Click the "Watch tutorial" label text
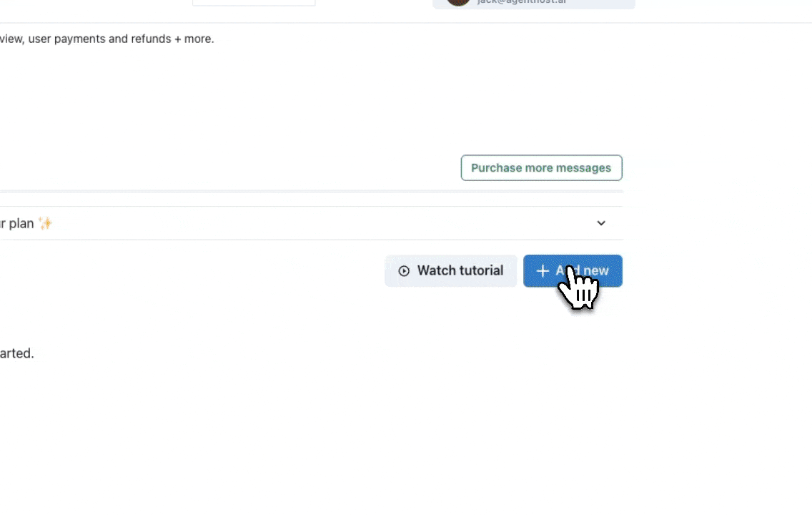Viewport: 812px width, 515px height. 460,270
